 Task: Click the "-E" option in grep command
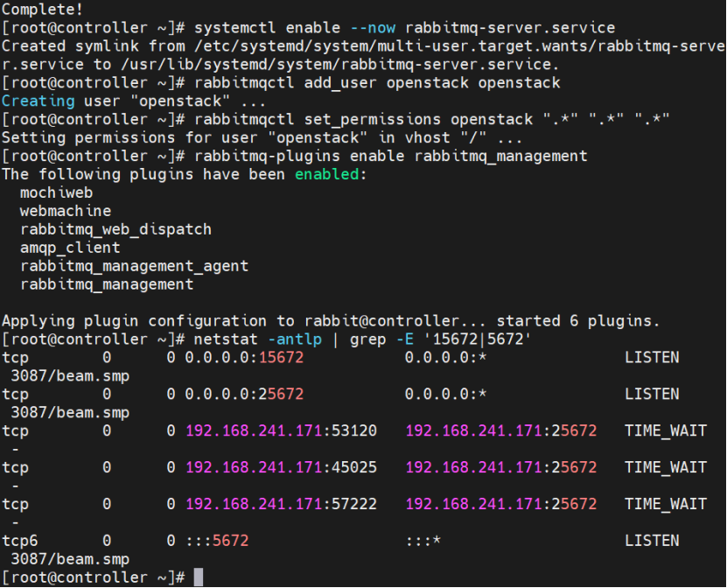point(405,339)
